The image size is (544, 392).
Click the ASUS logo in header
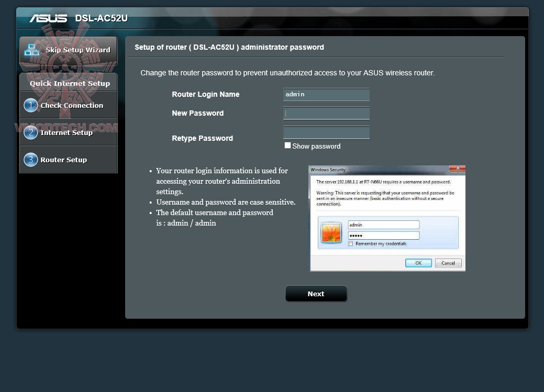(48, 18)
